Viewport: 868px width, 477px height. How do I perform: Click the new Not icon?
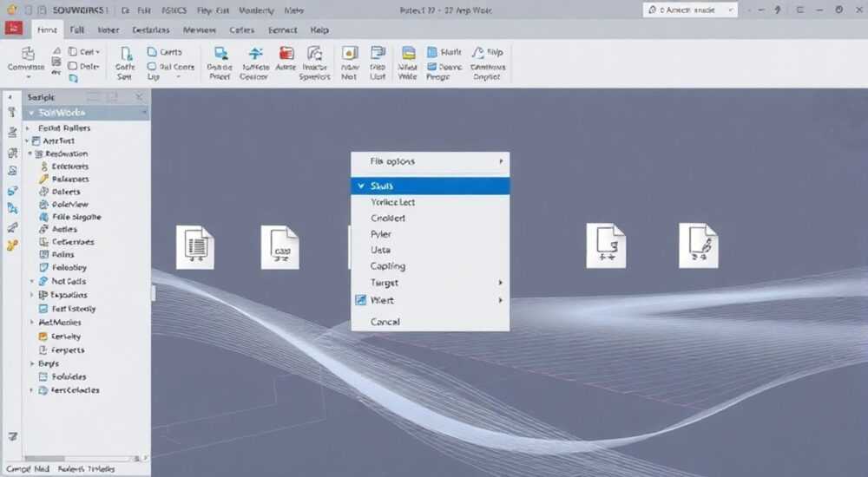[x=349, y=53]
